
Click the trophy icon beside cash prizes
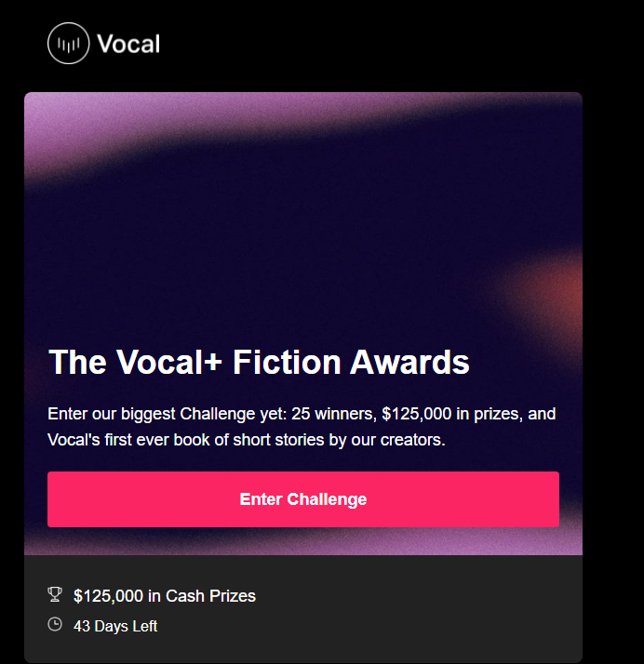coord(55,594)
